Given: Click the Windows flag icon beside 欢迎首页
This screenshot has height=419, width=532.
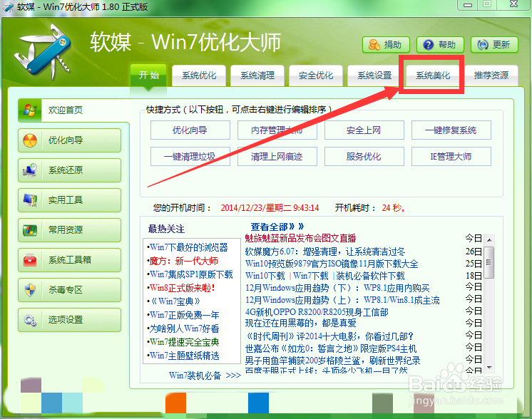Looking at the screenshot, I should [29, 110].
